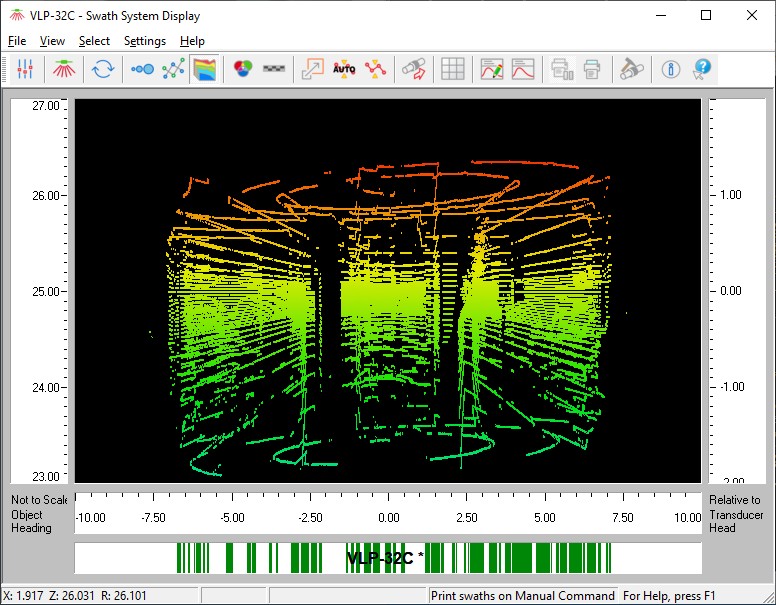Open the File menu
This screenshot has width=776, height=605.
click(x=17, y=41)
